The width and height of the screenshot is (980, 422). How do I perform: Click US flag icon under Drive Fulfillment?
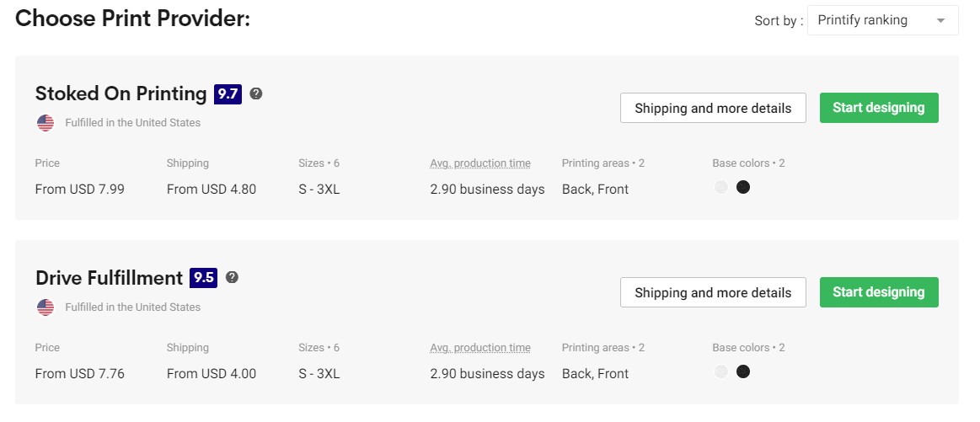(46, 307)
